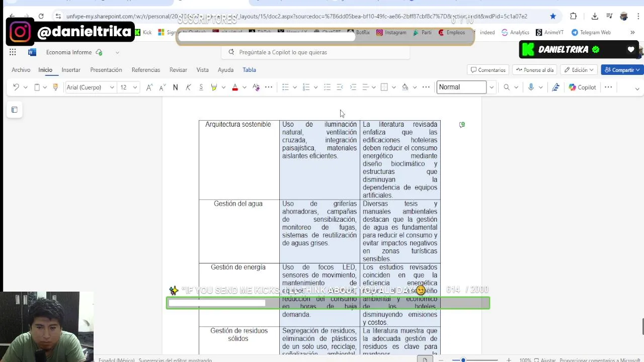The width and height of the screenshot is (644, 362).
Task: Expand the document title dropdown chevron
Action: (x=117, y=52)
